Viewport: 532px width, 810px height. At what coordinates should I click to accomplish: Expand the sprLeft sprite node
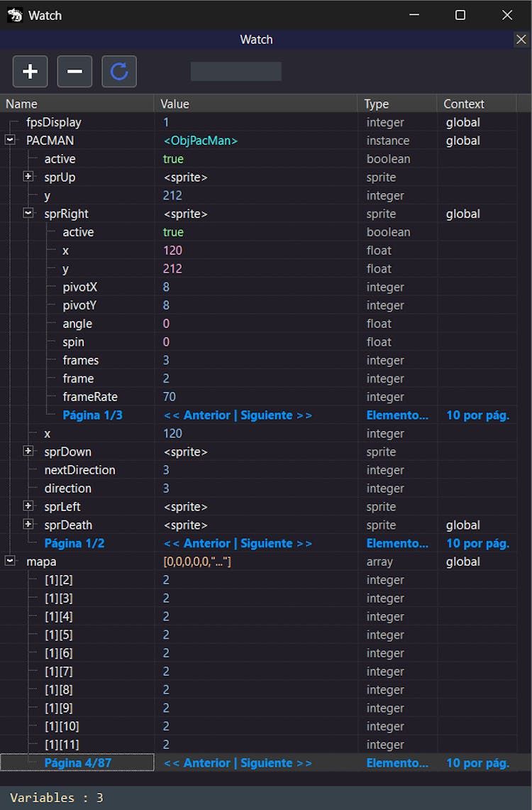28,506
